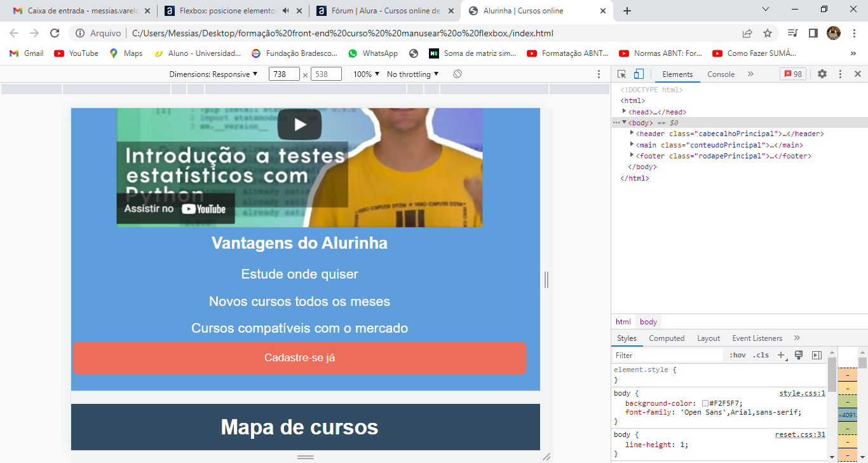Viewport: 868px width, 463px height.
Task: Click the viewport width field 738
Action: 284,74
